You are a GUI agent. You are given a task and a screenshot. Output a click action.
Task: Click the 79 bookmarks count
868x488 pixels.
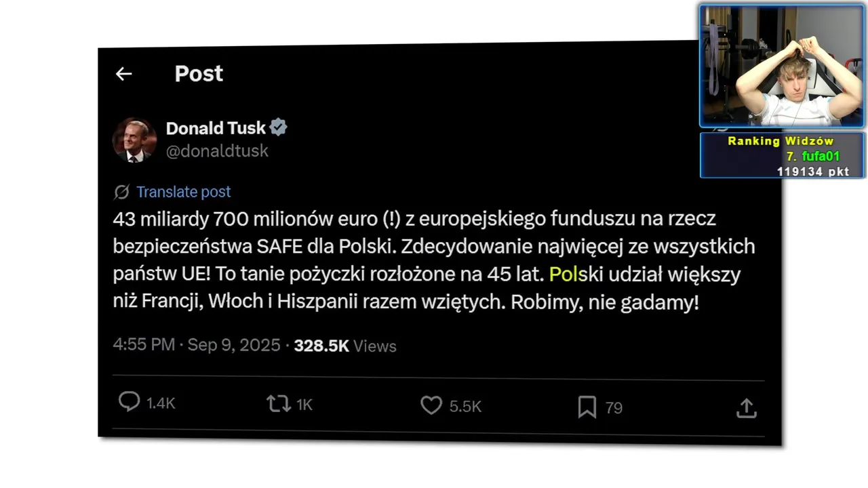(x=614, y=408)
